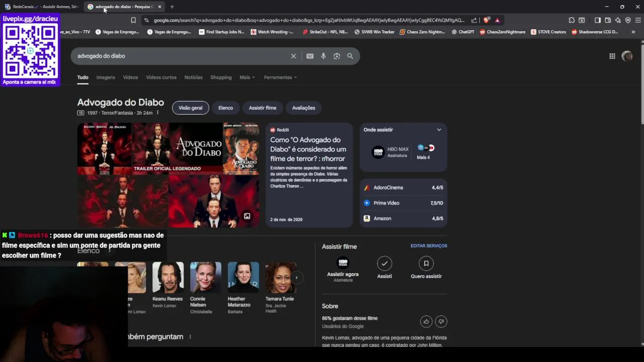Open Brave Rewards triangle icon

tap(497, 20)
